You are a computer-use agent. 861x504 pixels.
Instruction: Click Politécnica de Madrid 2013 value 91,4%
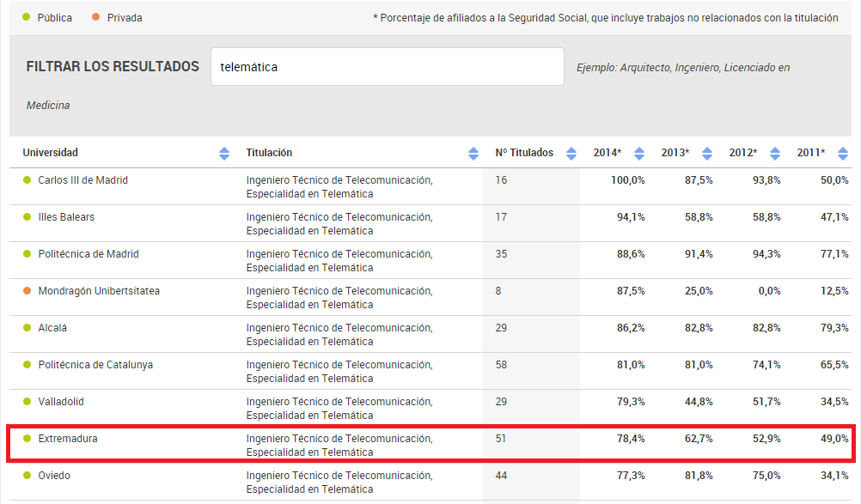pos(699,254)
